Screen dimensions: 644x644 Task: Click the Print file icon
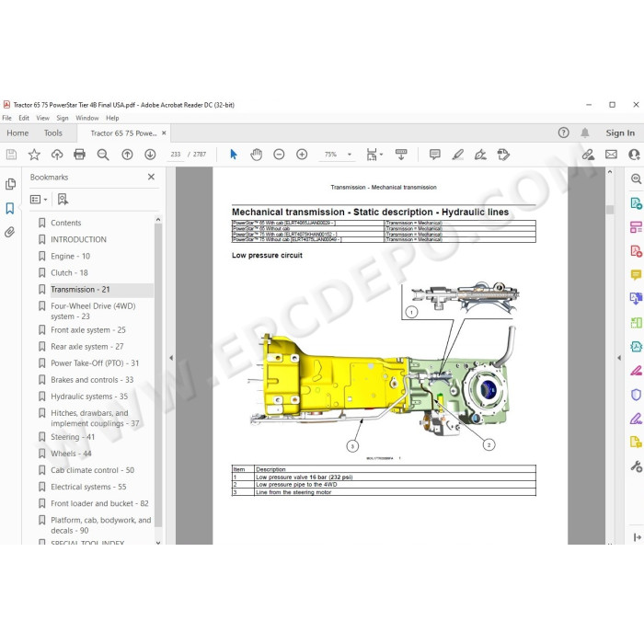click(79, 155)
